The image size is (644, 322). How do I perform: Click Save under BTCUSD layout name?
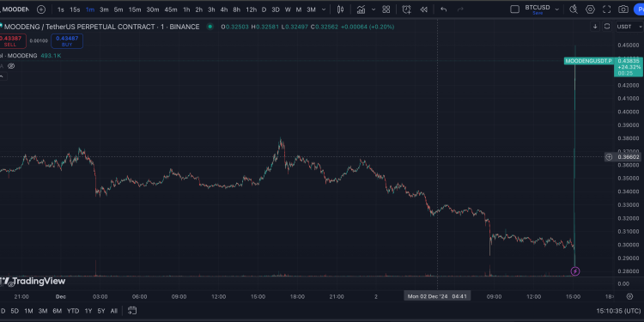tap(538, 13)
